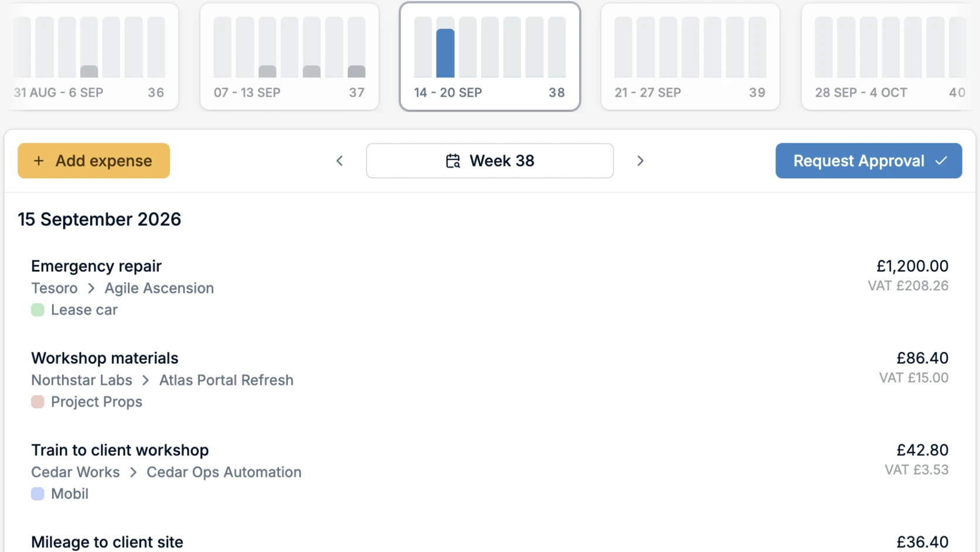Click week number 37 on second card
This screenshot has height=552, width=980.
click(357, 93)
